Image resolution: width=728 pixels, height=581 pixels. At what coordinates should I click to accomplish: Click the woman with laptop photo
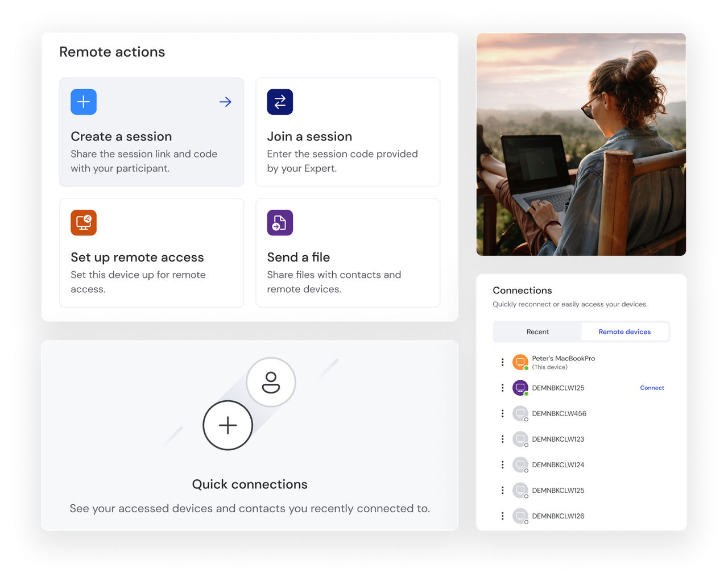581,144
